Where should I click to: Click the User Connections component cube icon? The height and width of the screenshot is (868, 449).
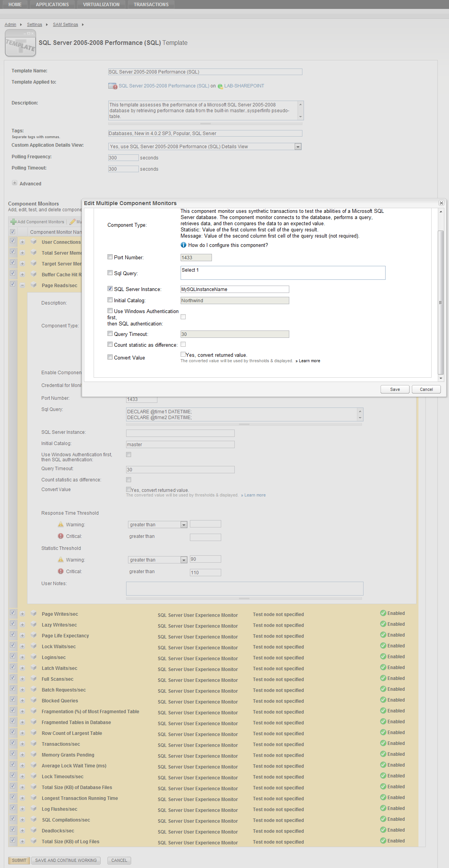coord(34,241)
